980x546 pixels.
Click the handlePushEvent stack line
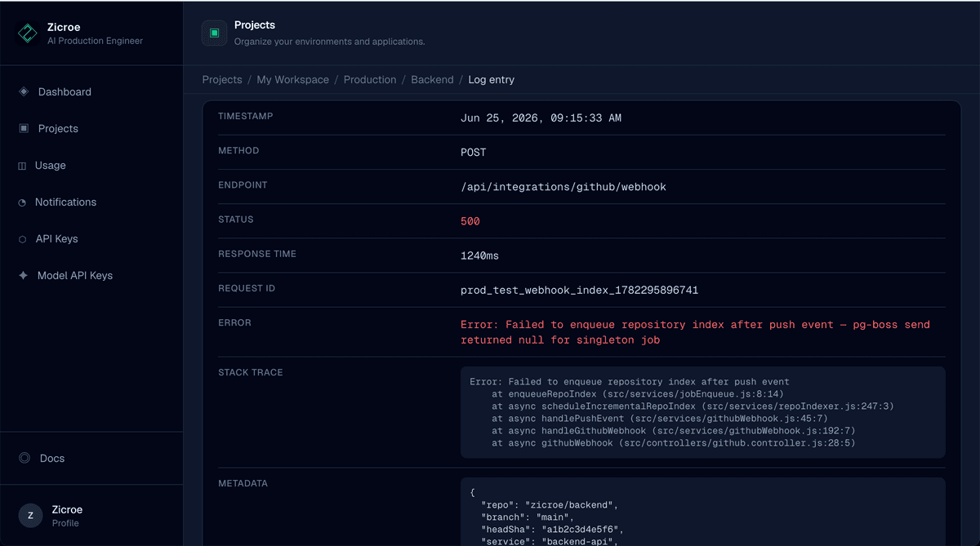659,418
